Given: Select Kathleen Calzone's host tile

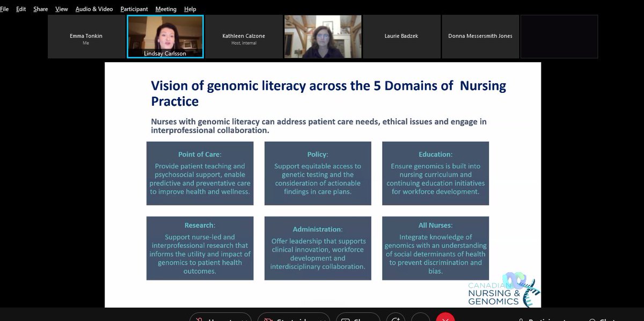Looking at the screenshot, I should pos(244,37).
